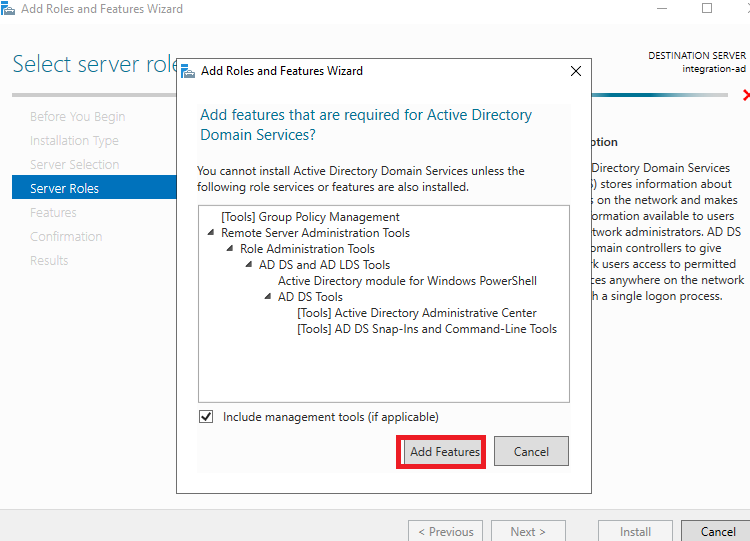Image resolution: width=750 pixels, height=541 pixels.
Task: Select AD DS and AD LDS Tools label
Action: [x=324, y=265]
